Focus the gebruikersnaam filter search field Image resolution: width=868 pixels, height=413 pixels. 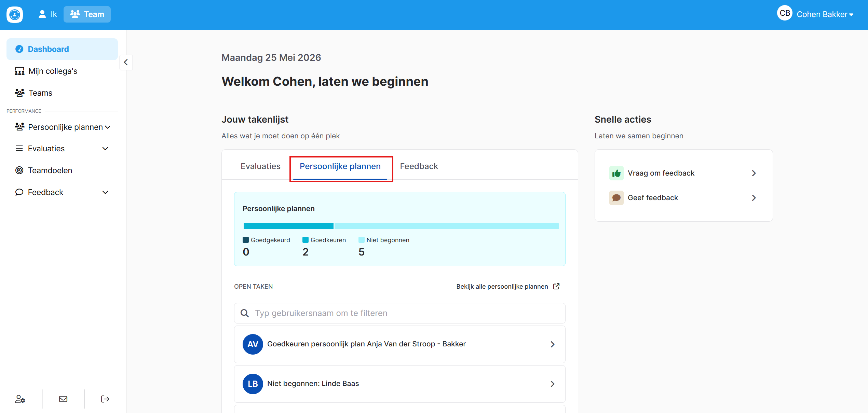(399, 313)
